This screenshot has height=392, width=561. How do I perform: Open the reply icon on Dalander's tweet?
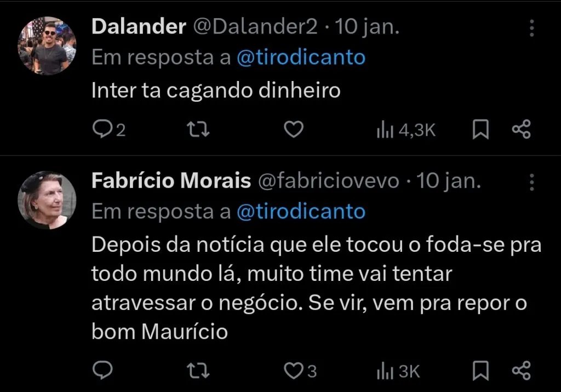tap(104, 129)
